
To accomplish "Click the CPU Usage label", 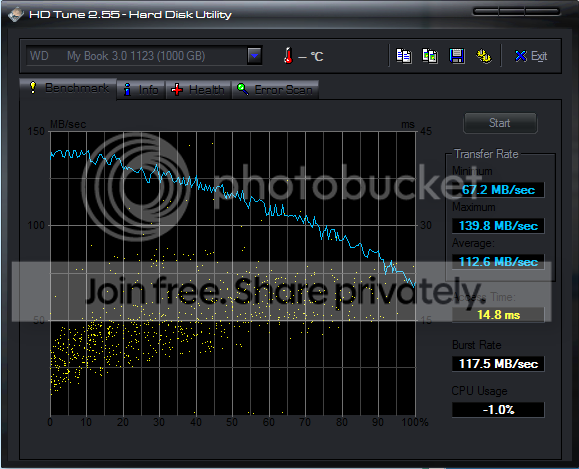I will pyautogui.click(x=480, y=391).
